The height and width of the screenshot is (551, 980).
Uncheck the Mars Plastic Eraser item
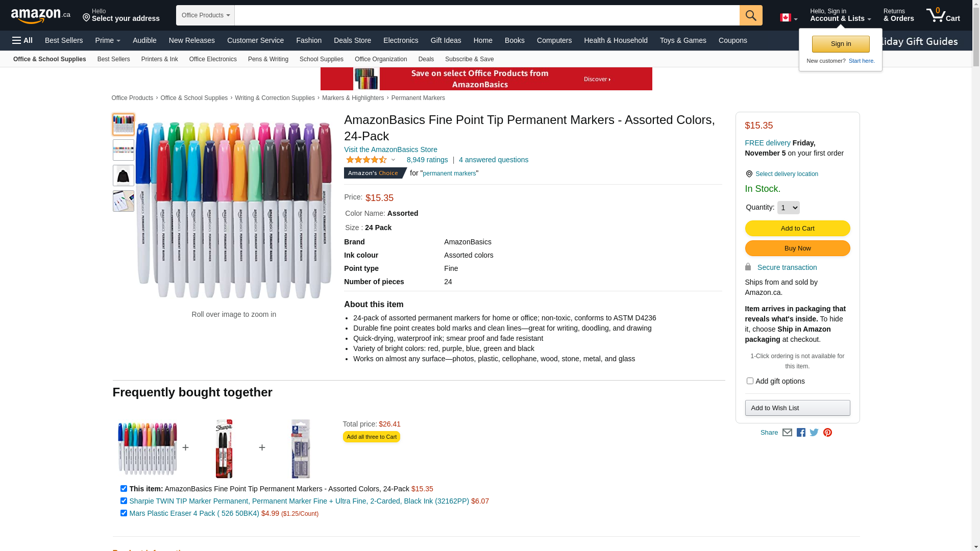coord(124,513)
